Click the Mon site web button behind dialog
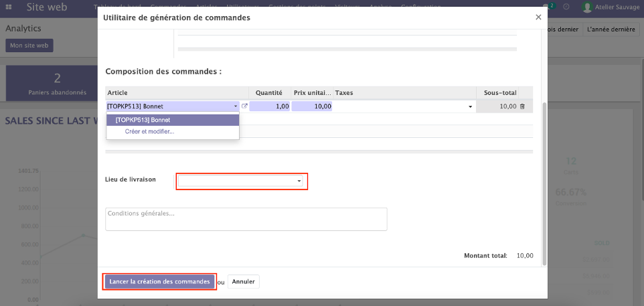Screen dimensions: 644x306 click(x=29, y=46)
